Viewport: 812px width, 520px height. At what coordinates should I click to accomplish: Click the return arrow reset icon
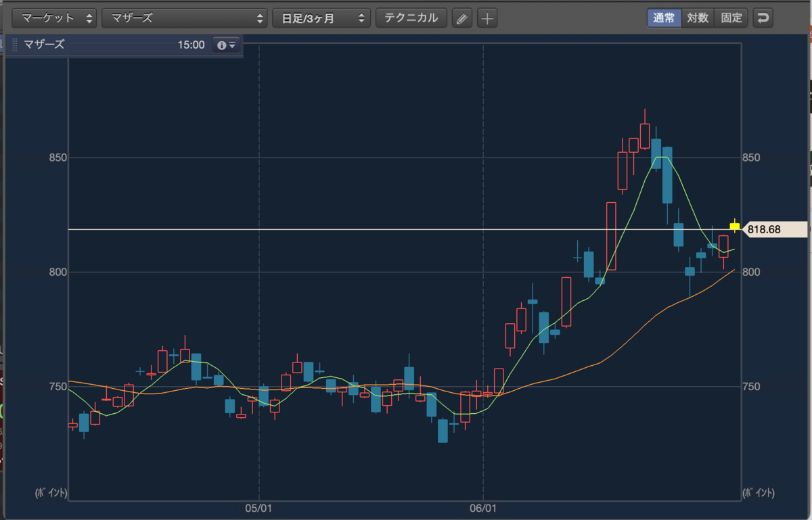coord(763,18)
